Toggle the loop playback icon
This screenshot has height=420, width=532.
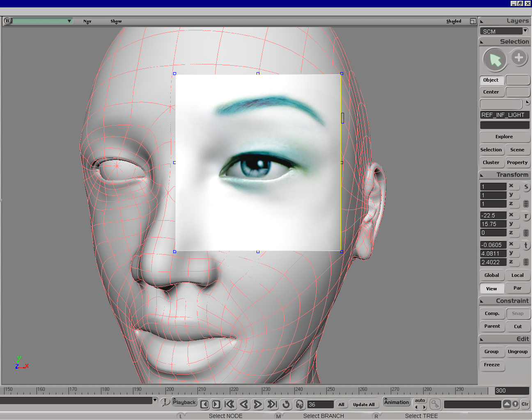click(x=286, y=404)
